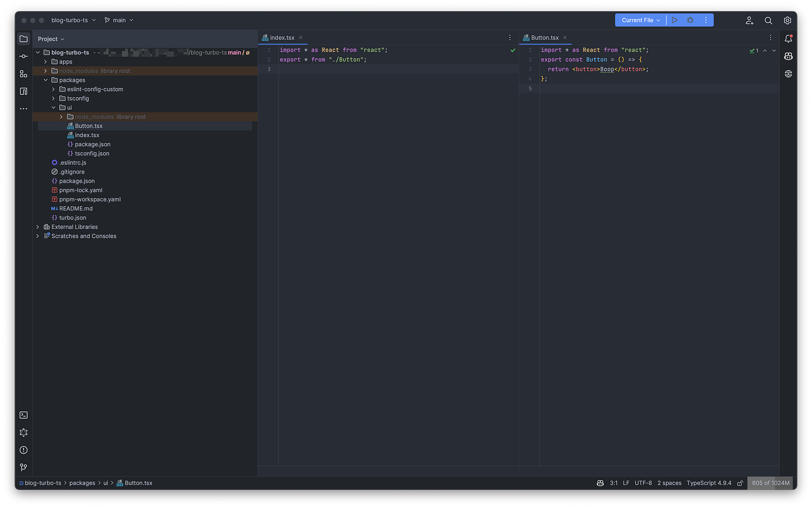This screenshot has width=812, height=508.
Task: Open the Structure tool window icon
Action: tap(23, 74)
